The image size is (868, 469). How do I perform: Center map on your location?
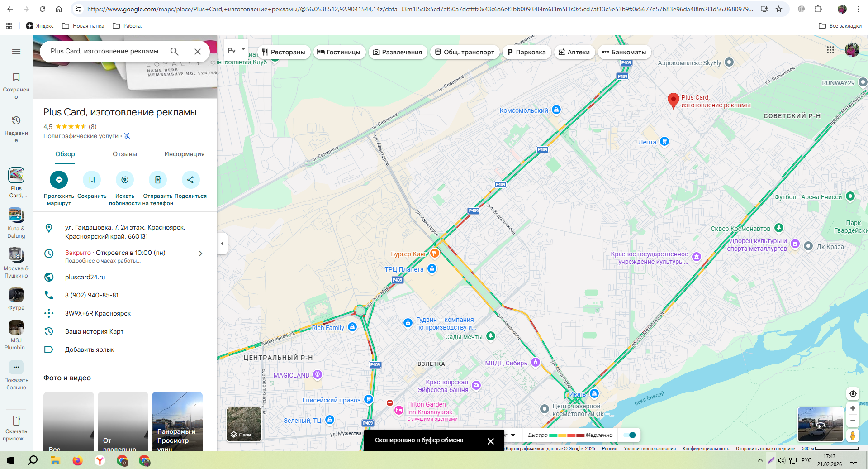pos(853,394)
